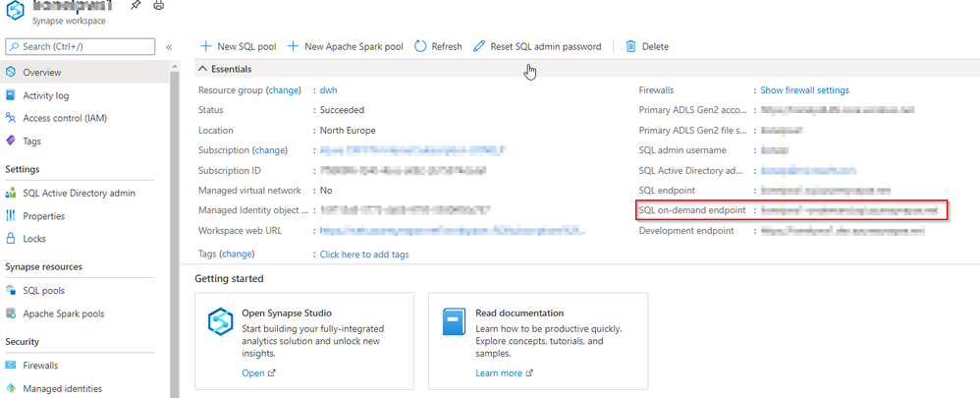
Task: Open Firewalls under Security
Action: click(40, 366)
